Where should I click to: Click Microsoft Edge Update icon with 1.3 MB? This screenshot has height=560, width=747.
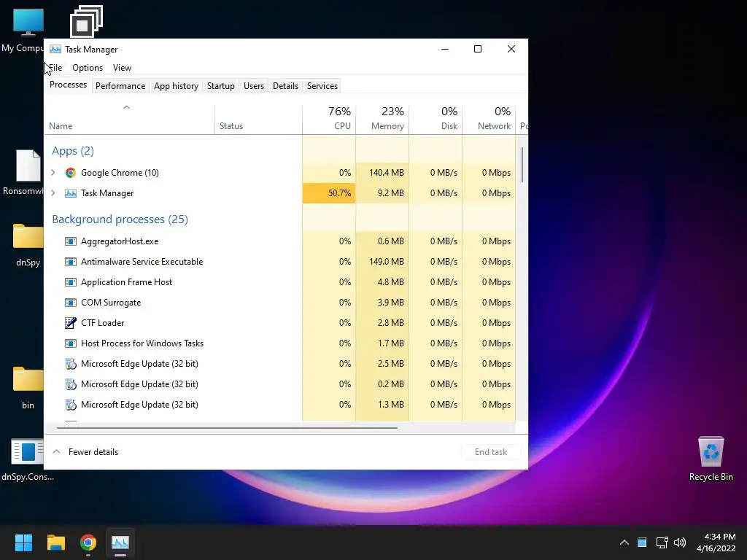coord(71,405)
